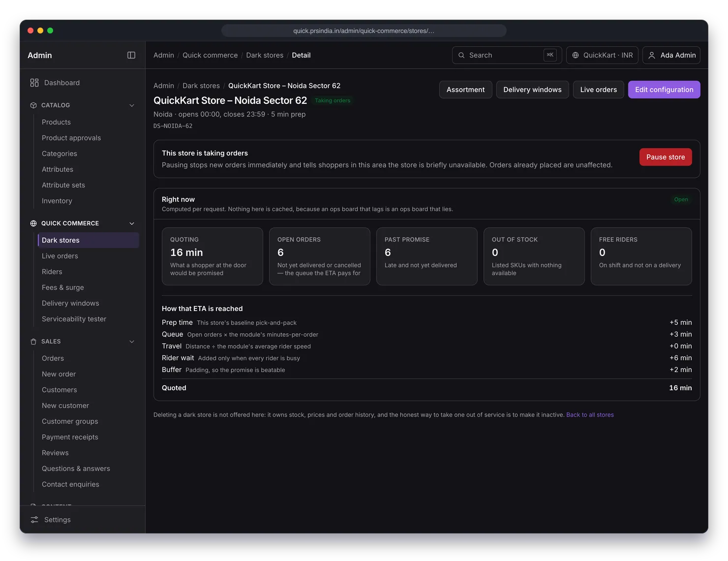This screenshot has height=561, width=728.
Task: Click the Delivery windows header button
Action: tap(532, 90)
